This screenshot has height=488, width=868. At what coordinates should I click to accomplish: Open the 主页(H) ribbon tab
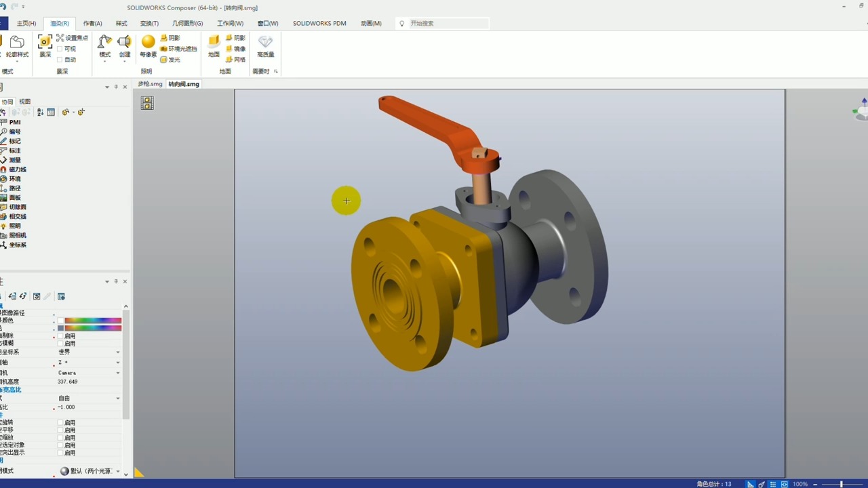click(26, 23)
